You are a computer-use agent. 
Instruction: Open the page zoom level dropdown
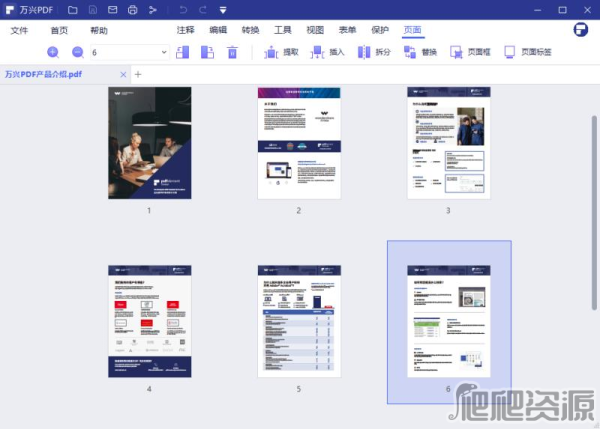click(164, 52)
